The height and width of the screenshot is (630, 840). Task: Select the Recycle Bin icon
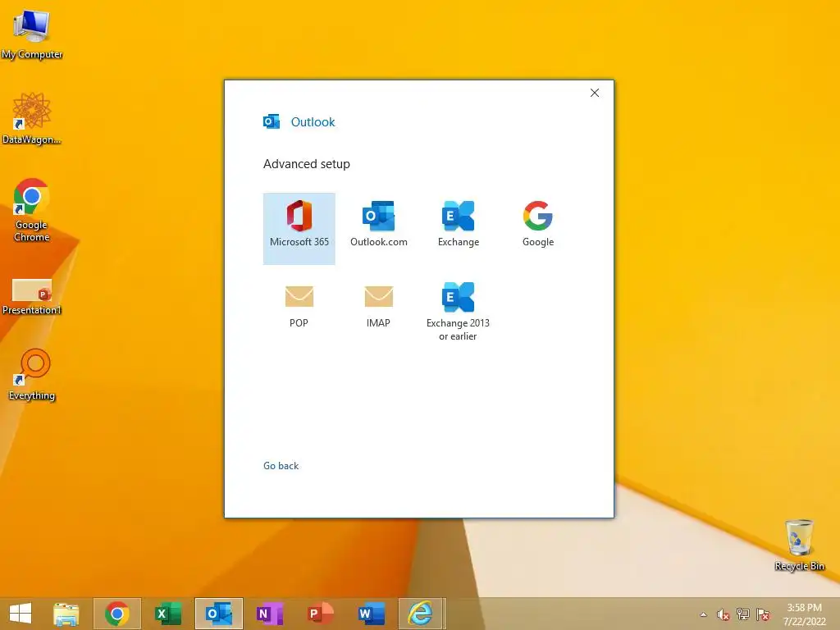(x=799, y=545)
